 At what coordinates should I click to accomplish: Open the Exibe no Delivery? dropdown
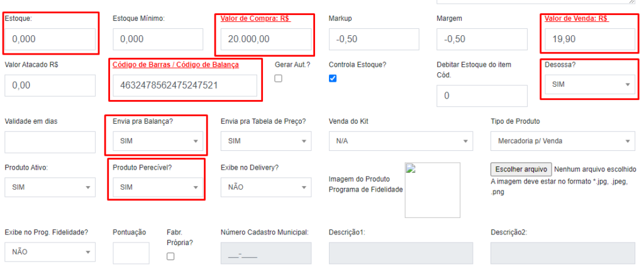click(265, 187)
